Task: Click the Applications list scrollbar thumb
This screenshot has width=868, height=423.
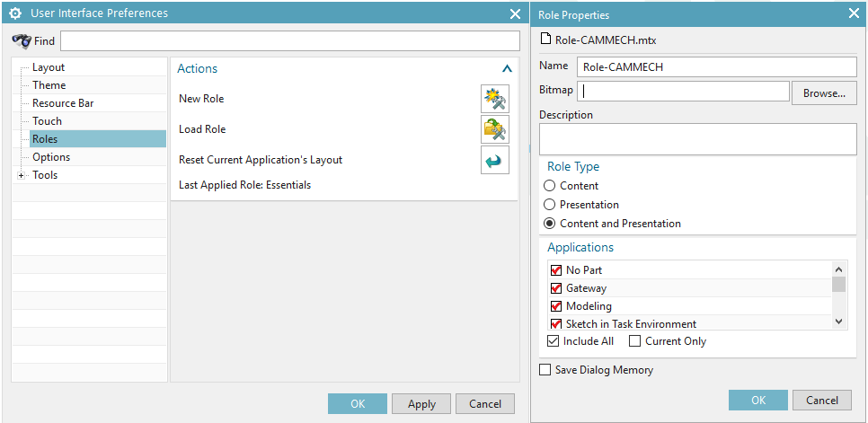Action: (x=838, y=285)
